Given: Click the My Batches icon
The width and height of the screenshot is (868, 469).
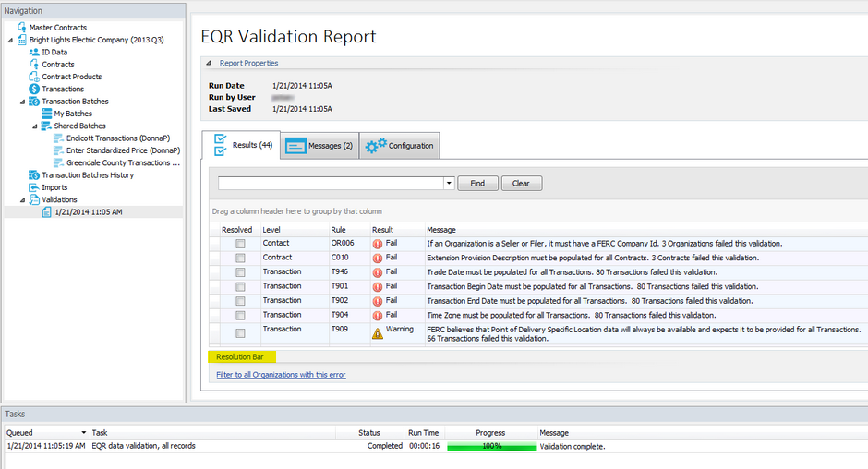Looking at the screenshot, I should [47, 114].
